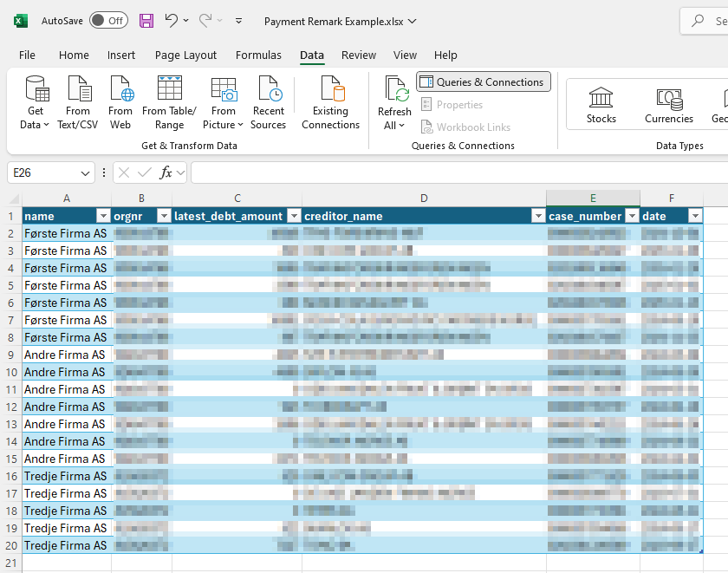Choose the Stocks data type

tap(601, 106)
